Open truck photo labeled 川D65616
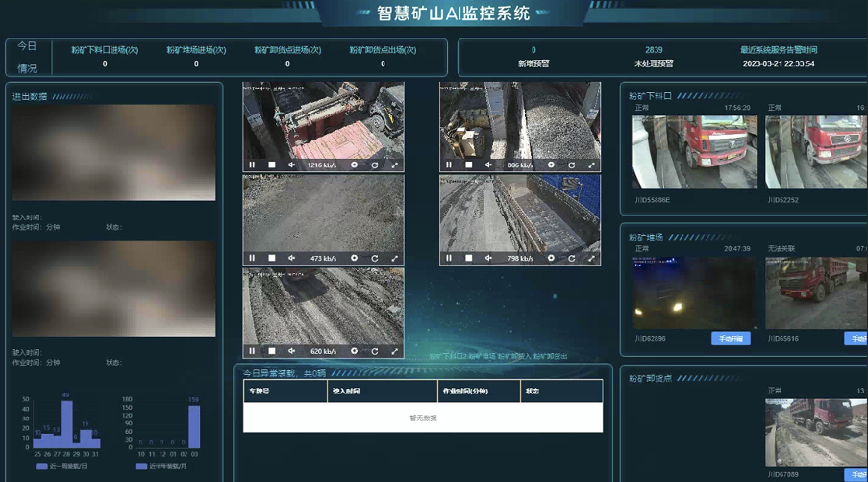This screenshot has width=868, height=482. point(816,292)
